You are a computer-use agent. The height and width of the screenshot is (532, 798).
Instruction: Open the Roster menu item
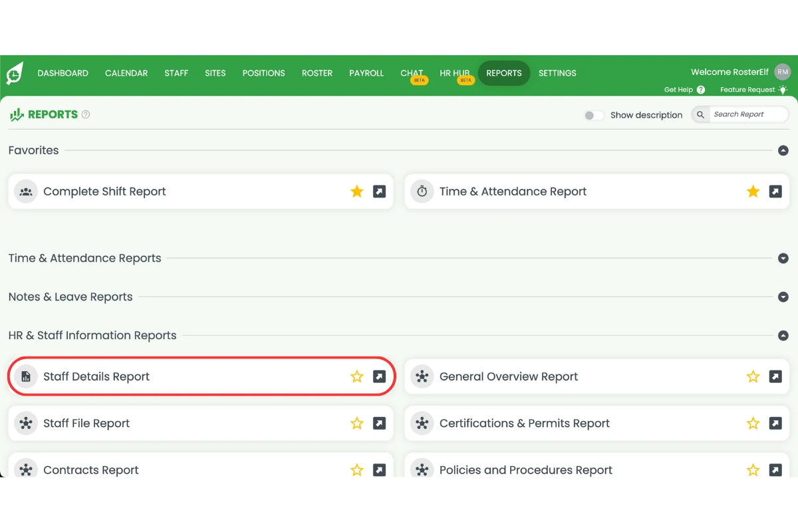(317, 73)
